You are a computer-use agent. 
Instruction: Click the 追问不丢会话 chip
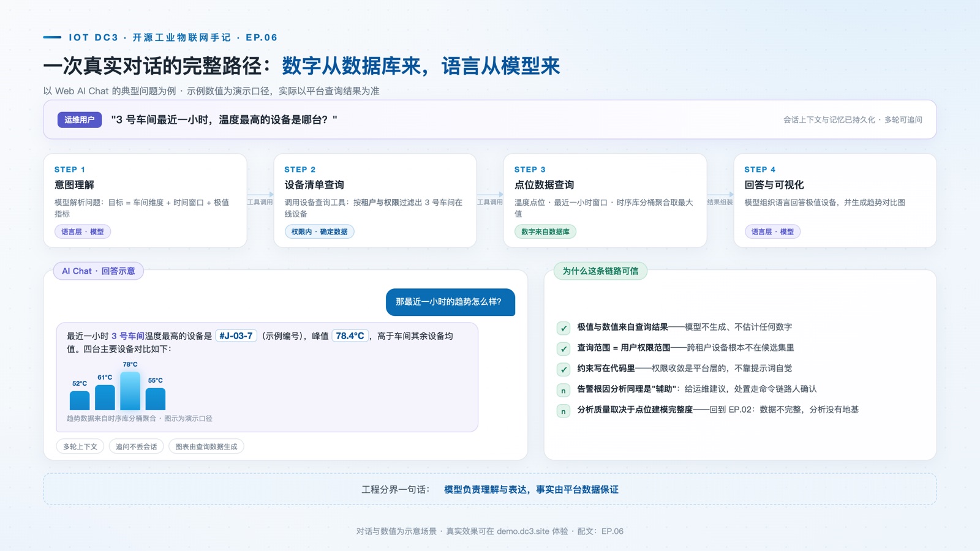[136, 446]
